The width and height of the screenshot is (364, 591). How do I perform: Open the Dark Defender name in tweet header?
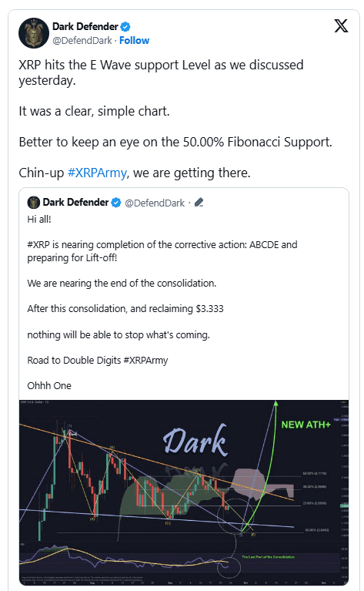tap(85, 27)
